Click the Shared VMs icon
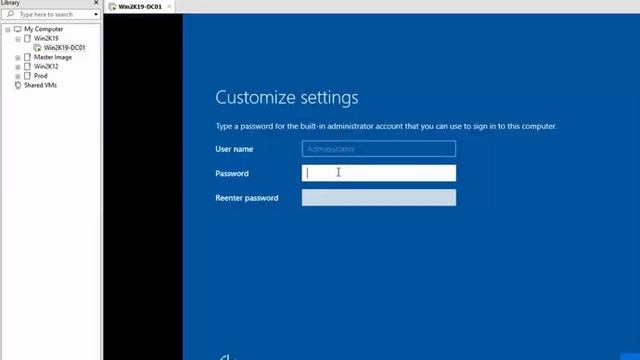 18,85
